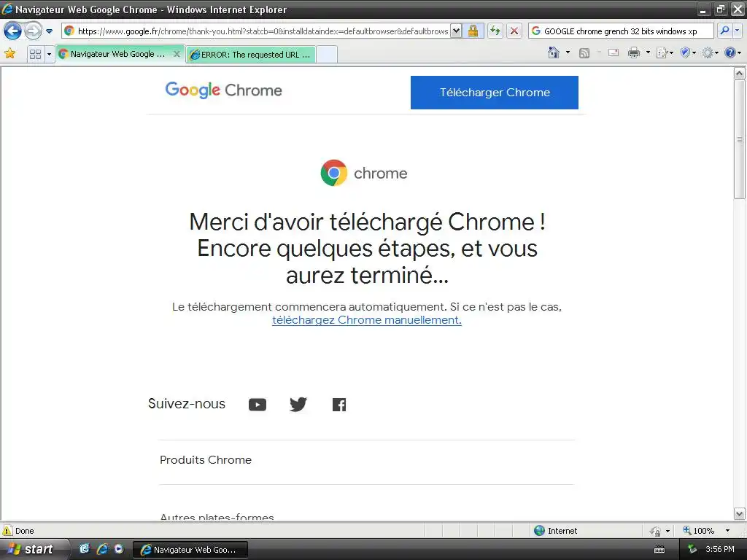Click the Télécharger Chrome button
The image size is (747, 560).
495,93
